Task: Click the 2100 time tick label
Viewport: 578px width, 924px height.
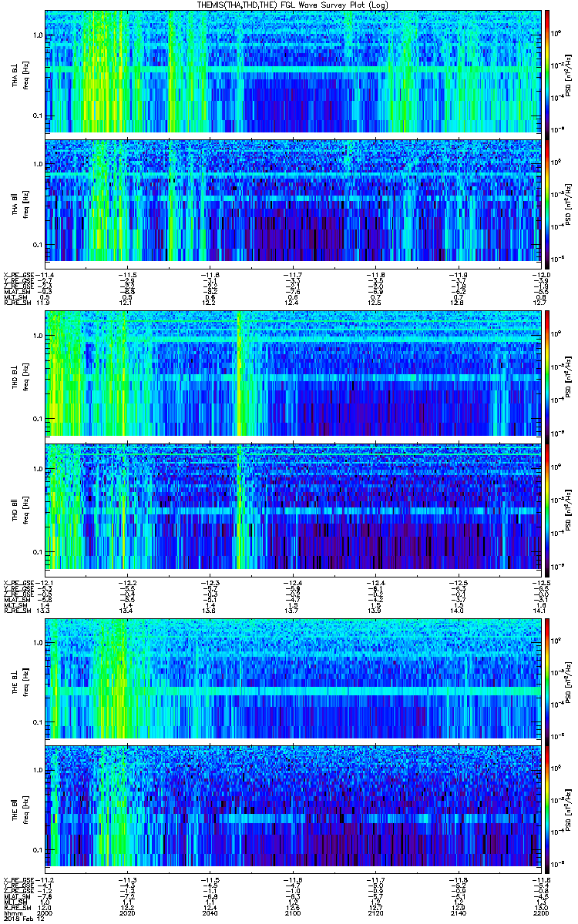Action: click(293, 912)
